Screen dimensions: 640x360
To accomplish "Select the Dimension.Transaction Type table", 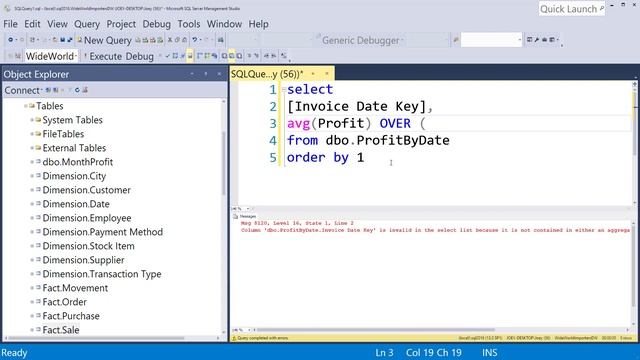I will (x=102, y=274).
